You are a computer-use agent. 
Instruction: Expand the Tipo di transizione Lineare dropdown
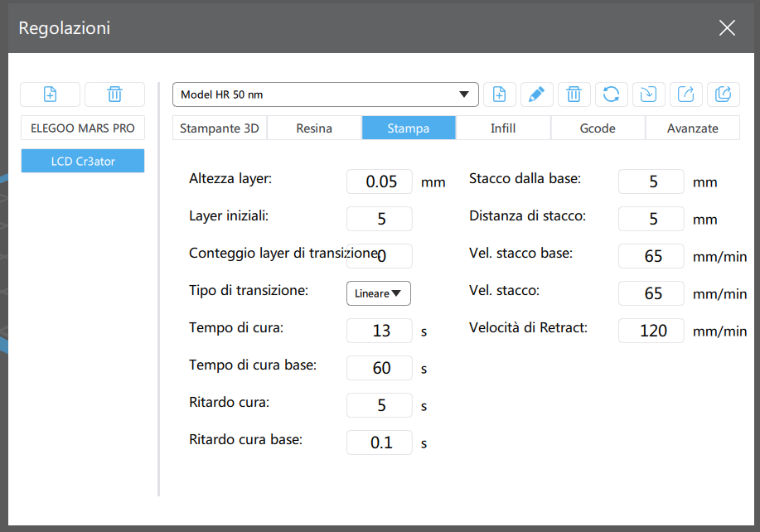(378, 293)
